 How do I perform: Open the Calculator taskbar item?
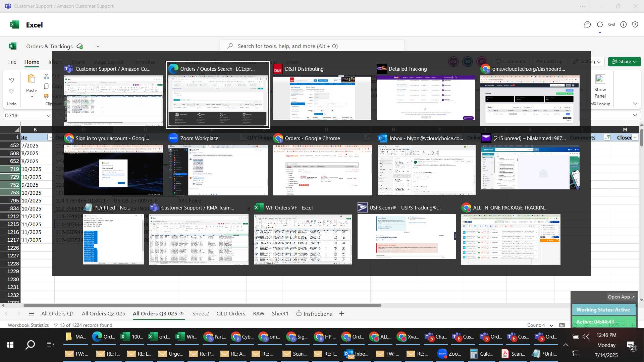click(481, 354)
